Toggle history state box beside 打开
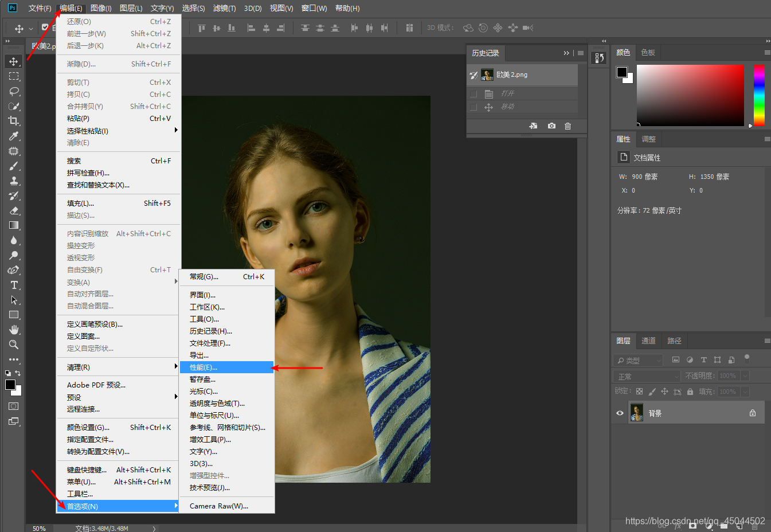This screenshot has width=771, height=532. (473, 94)
